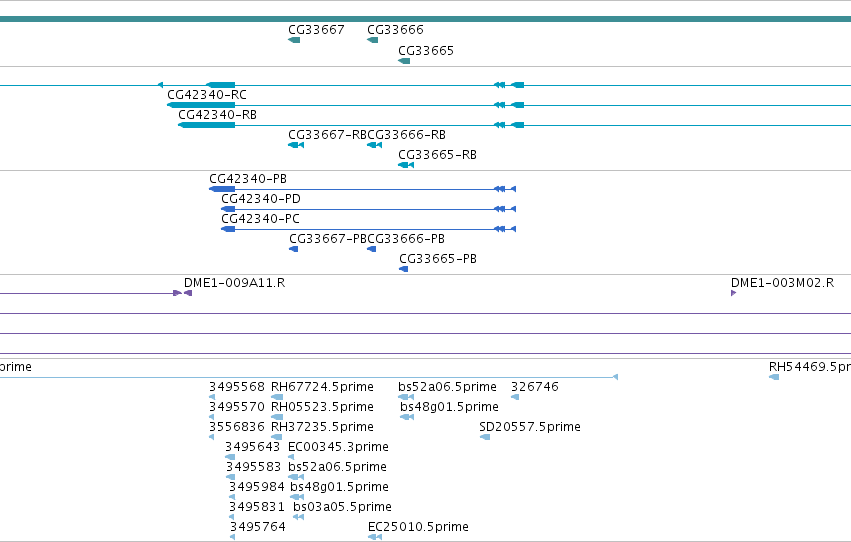Click the RH54469.5prime label
Screen dimensions: 851x542
click(810, 367)
